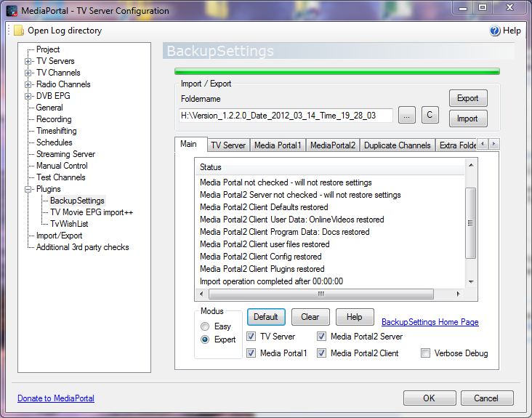Select Import/Export in the tree
The width and height of the screenshot is (532, 418).
click(x=60, y=236)
